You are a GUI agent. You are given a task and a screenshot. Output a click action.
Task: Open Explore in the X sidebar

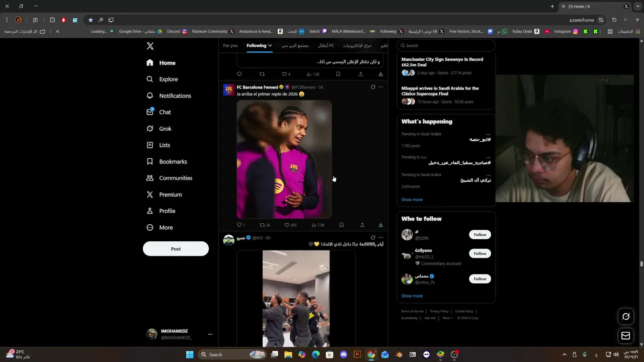coord(162,79)
